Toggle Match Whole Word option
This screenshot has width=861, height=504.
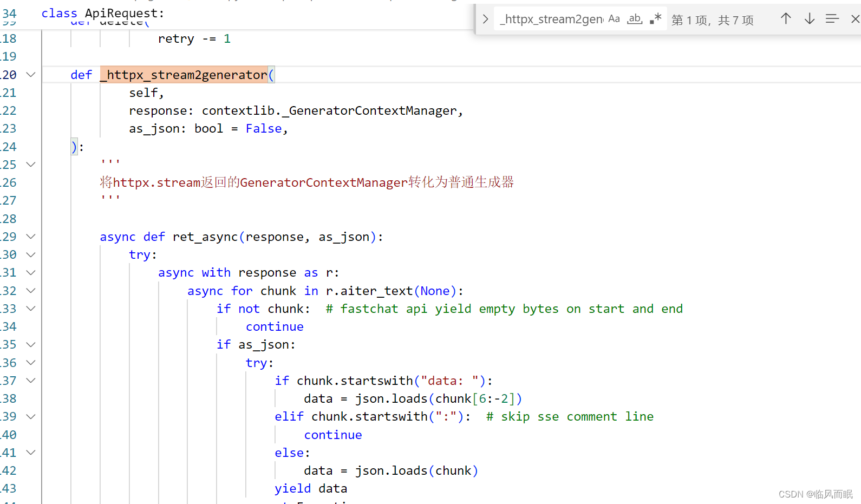[635, 19]
